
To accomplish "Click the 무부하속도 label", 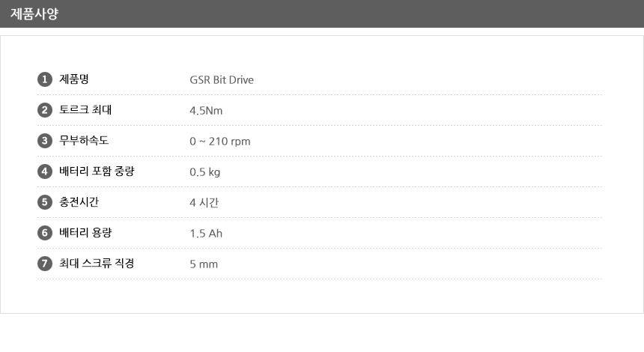I will coord(84,141).
